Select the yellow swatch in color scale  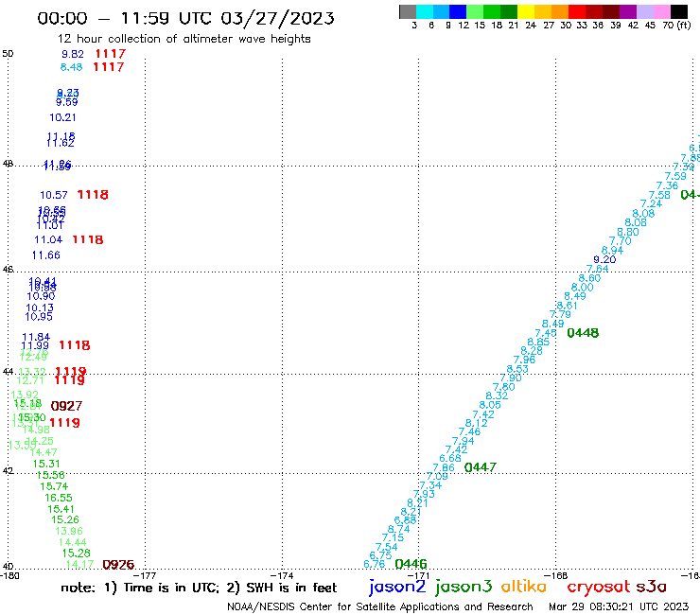tap(526, 11)
